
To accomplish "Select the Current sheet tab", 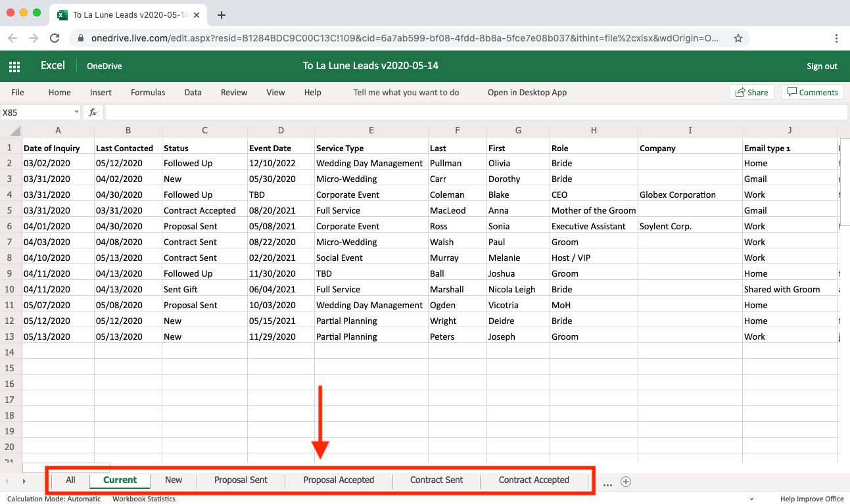I will tap(120, 480).
